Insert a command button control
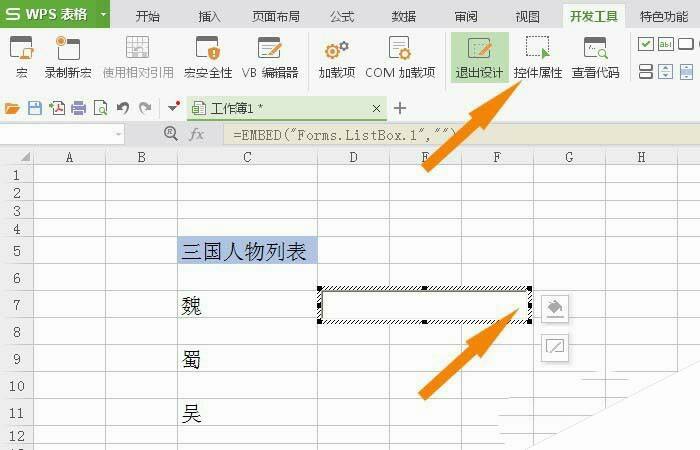700x450 pixels. 686,44
